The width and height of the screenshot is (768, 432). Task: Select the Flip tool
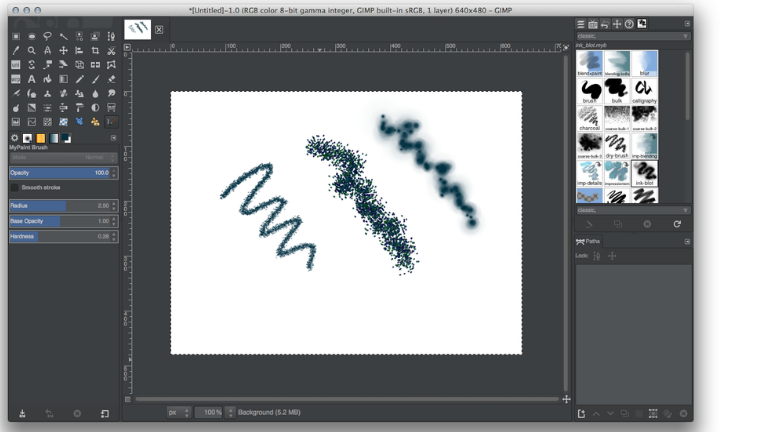coord(96,65)
